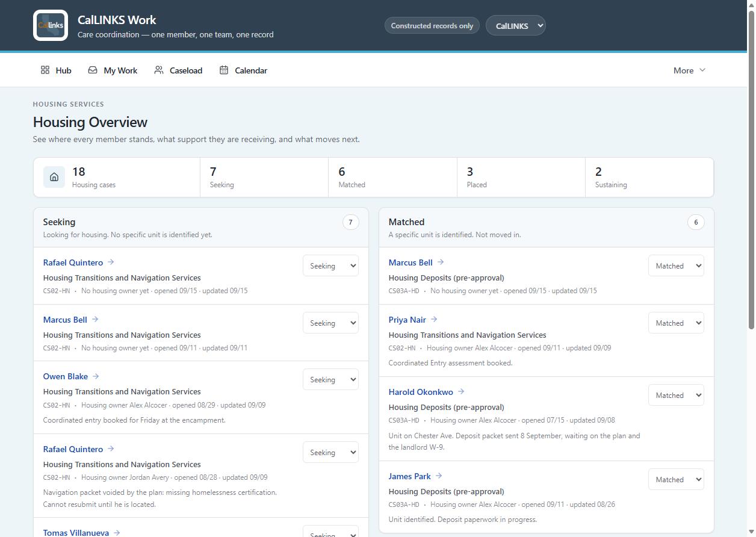The width and height of the screenshot is (756, 537).
Task: Click arrow icon next to Owen Blake
Action: point(96,376)
